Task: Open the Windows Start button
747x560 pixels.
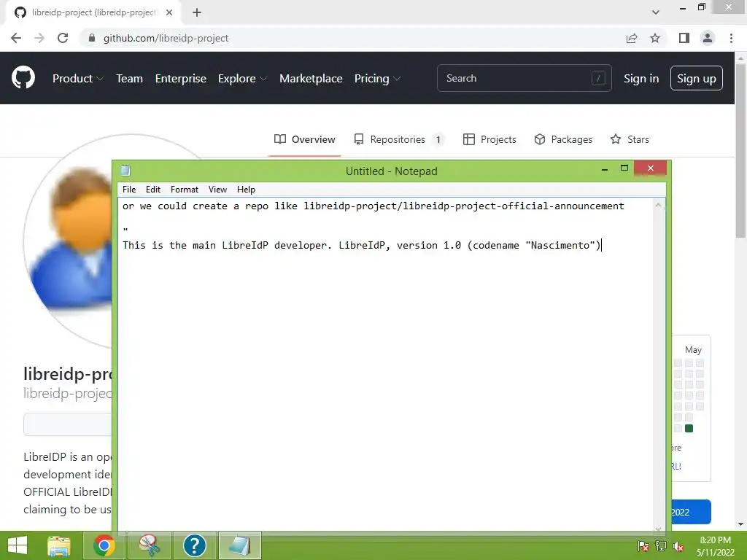Action: [18, 545]
